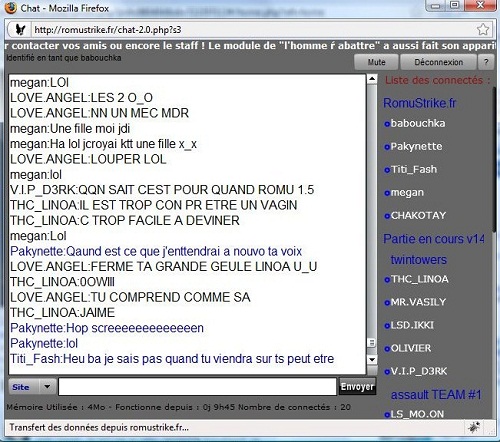Click the blue dot beside CHAKOTAY
This screenshot has height=442, width=500.
pyautogui.click(x=387, y=216)
